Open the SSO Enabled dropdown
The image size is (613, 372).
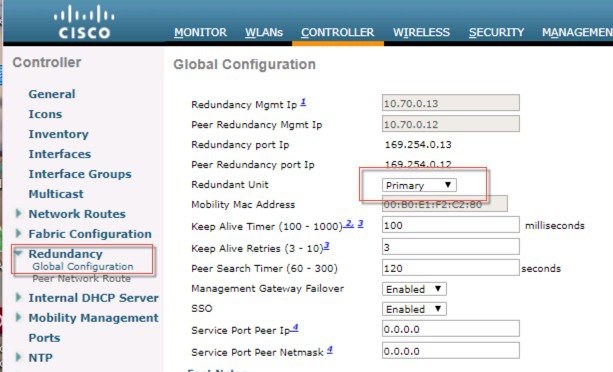[414, 309]
